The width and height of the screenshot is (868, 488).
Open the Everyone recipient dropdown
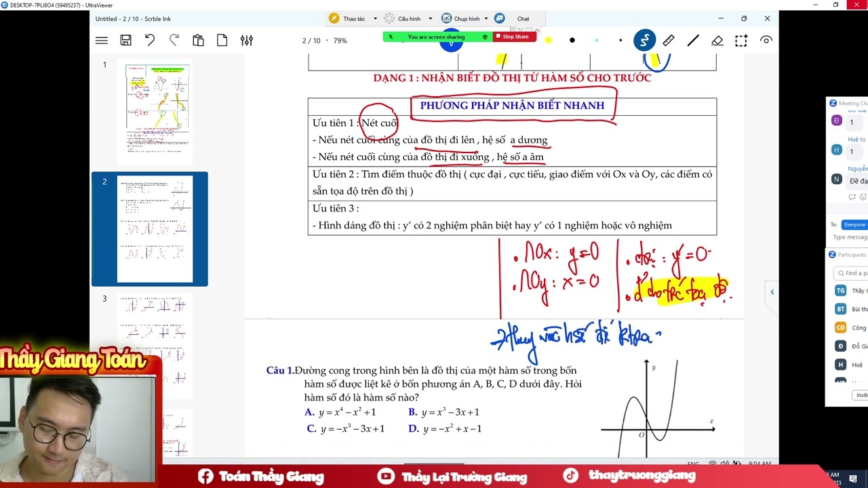[854, 224]
